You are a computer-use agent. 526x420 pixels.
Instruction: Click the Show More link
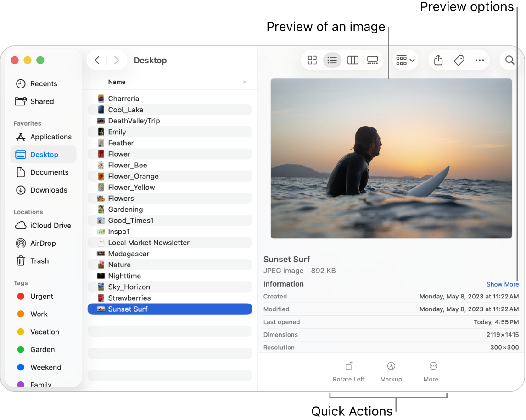coord(502,284)
